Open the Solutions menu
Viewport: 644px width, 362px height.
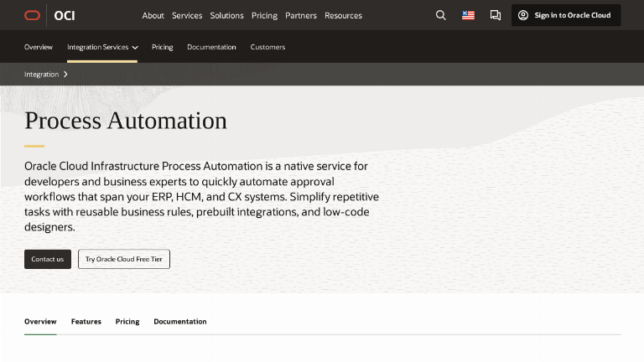click(226, 16)
